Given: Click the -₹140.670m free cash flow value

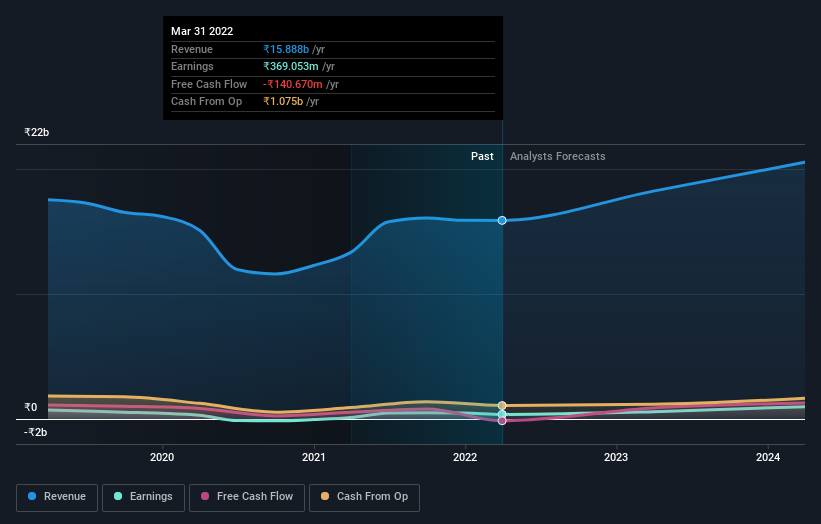Looking at the screenshot, I should click(293, 84).
